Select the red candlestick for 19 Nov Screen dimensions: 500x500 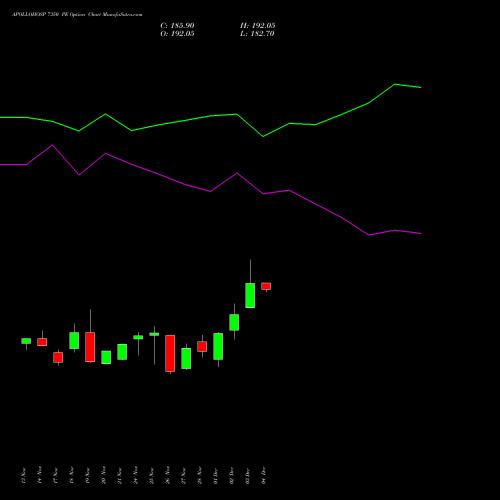coord(90,347)
